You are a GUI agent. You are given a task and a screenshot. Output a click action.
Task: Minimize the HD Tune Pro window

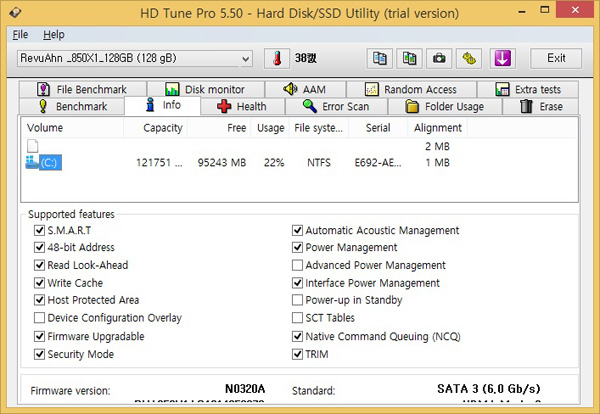522,11
